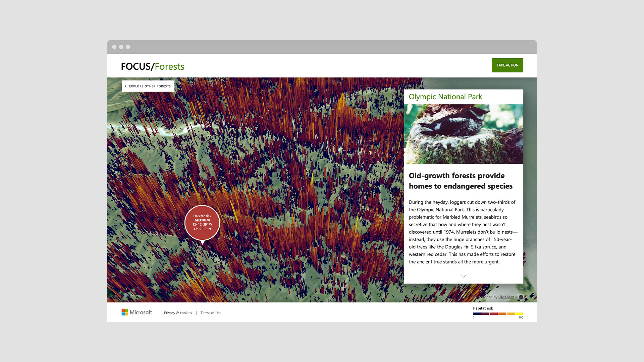Click the Marbled Murrelet photo

coord(464,134)
